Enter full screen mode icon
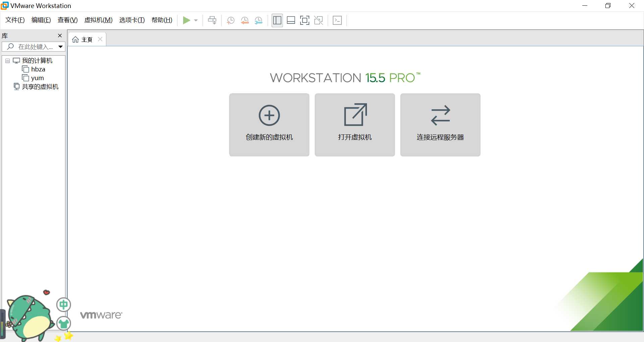 click(305, 20)
